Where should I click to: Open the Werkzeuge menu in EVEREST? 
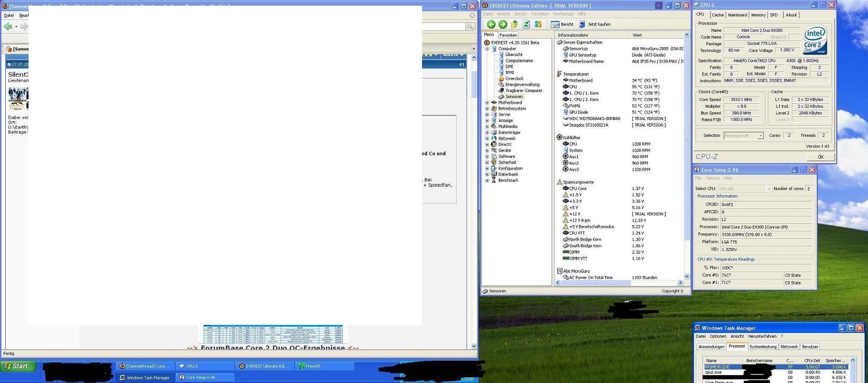point(563,14)
